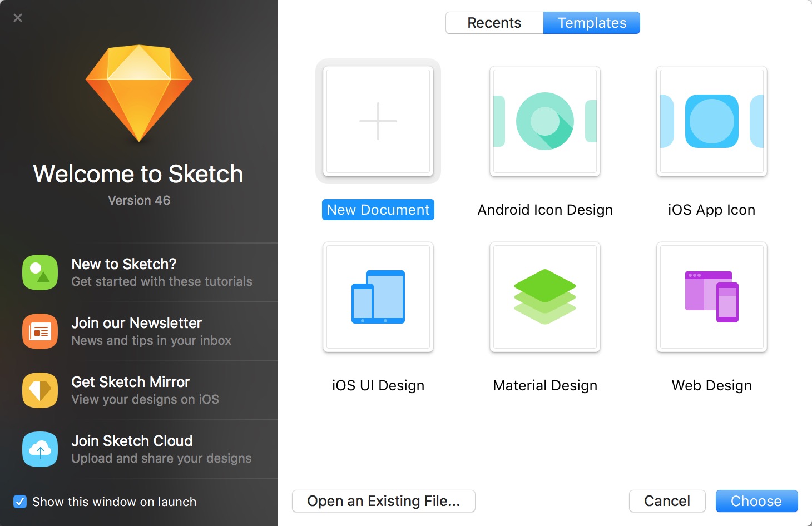Viewport: 812px width, 526px height.
Task: Click the iOS UI Design label
Action: click(x=378, y=385)
